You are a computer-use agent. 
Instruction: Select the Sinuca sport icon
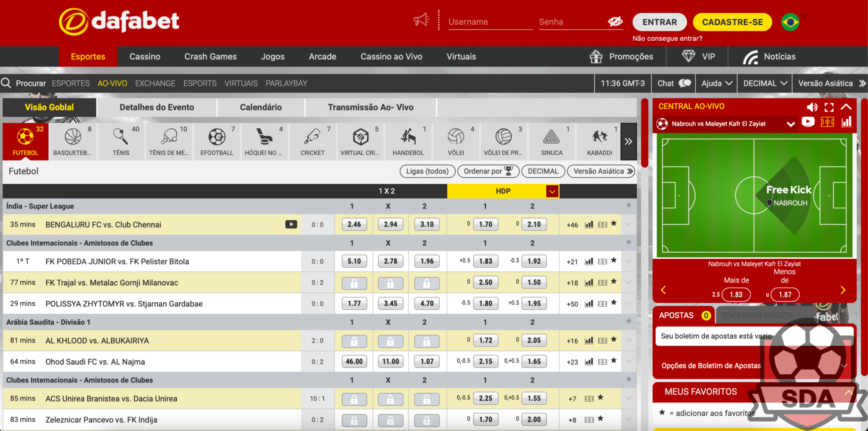point(551,141)
